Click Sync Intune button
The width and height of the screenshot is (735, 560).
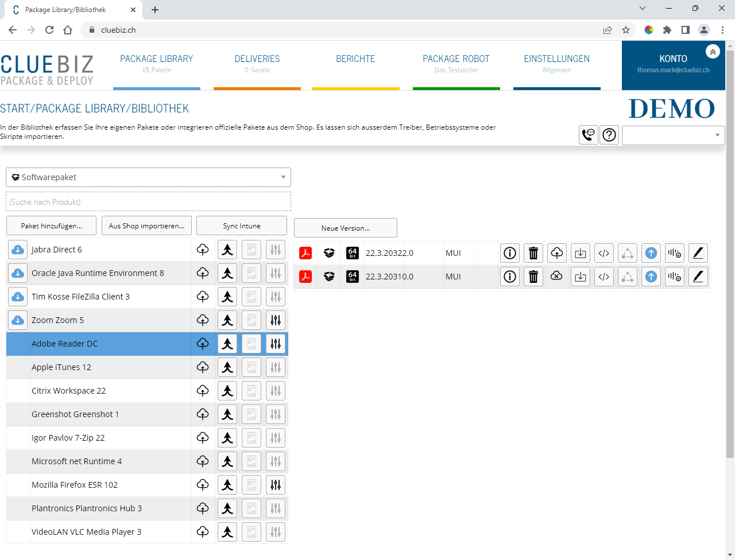click(x=242, y=226)
